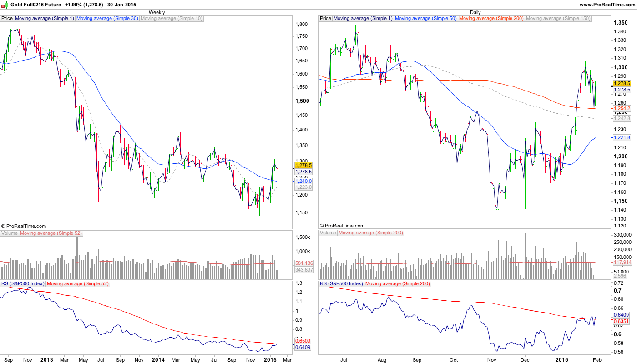Click the 2013 label on Weekly time axis
The height and width of the screenshot is (364, 637).
[x=47, y=359]
